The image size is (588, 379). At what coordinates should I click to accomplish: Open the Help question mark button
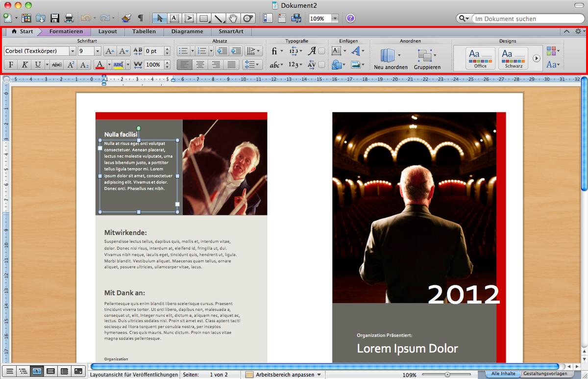pyautogui.click(x=350, y=18)
